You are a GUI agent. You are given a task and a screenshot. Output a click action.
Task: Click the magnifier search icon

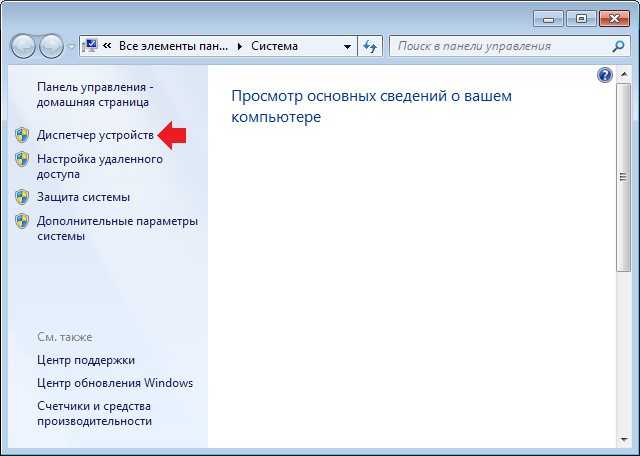click(x=618, y=47)
